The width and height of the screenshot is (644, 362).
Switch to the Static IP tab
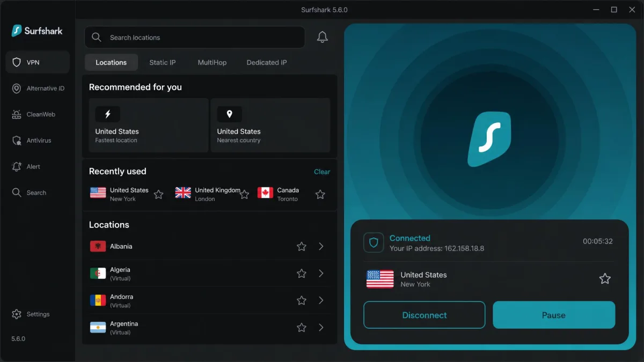click(163, 62)
